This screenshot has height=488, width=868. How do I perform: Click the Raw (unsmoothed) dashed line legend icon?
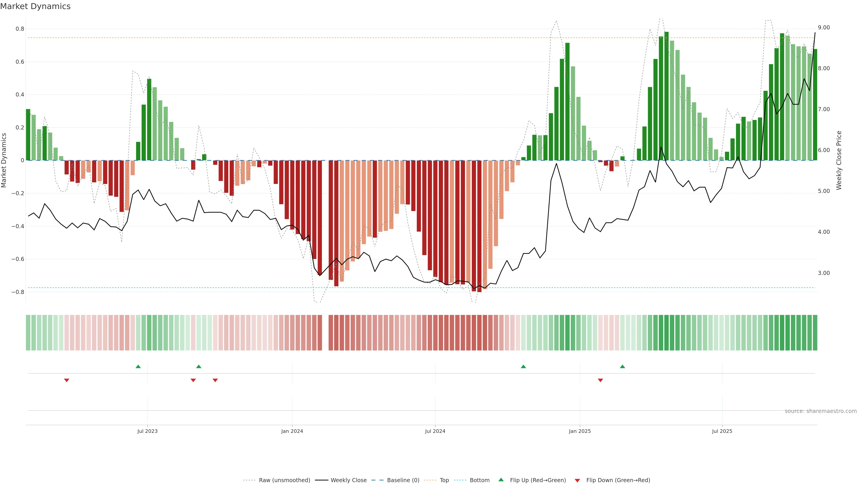(249, 480)
